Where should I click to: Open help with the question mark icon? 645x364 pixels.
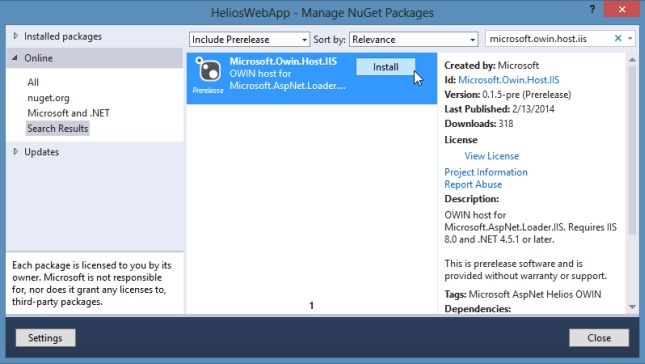(x=592, y=9)
